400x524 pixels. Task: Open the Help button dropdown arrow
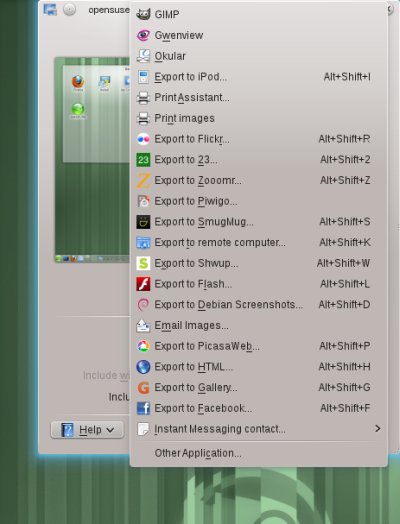(x=110, y=430)
